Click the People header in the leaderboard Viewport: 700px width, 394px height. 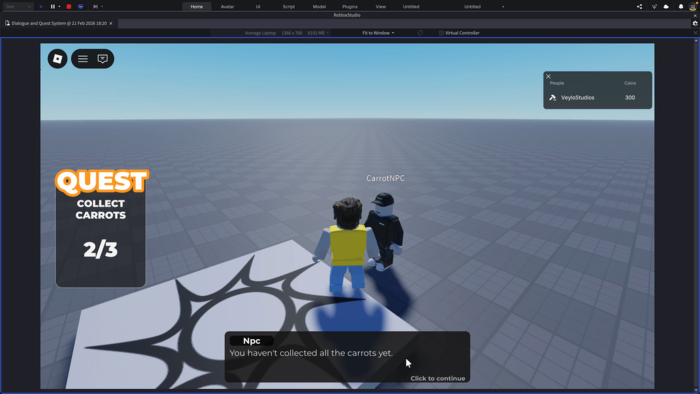coord(557,83)
